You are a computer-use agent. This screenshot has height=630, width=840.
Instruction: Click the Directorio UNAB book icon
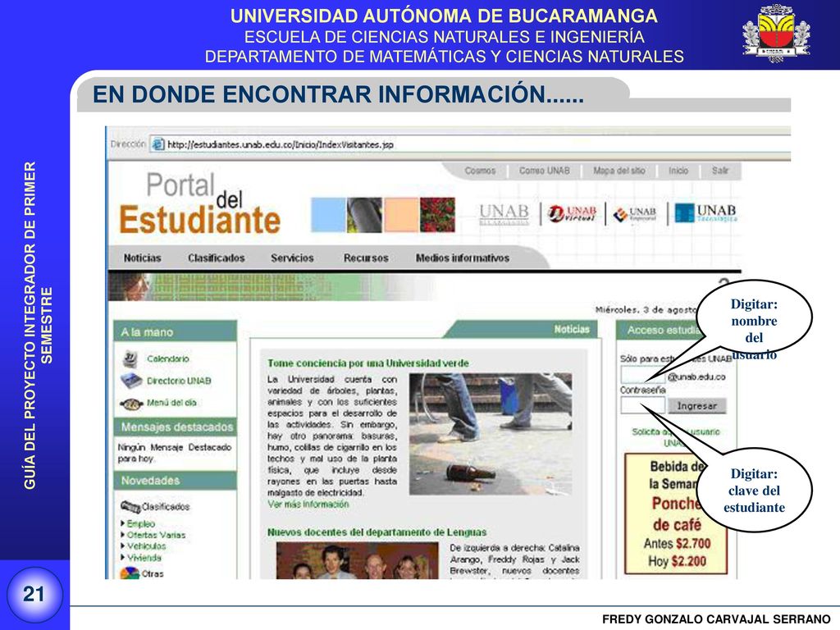[x=130, y=381]
